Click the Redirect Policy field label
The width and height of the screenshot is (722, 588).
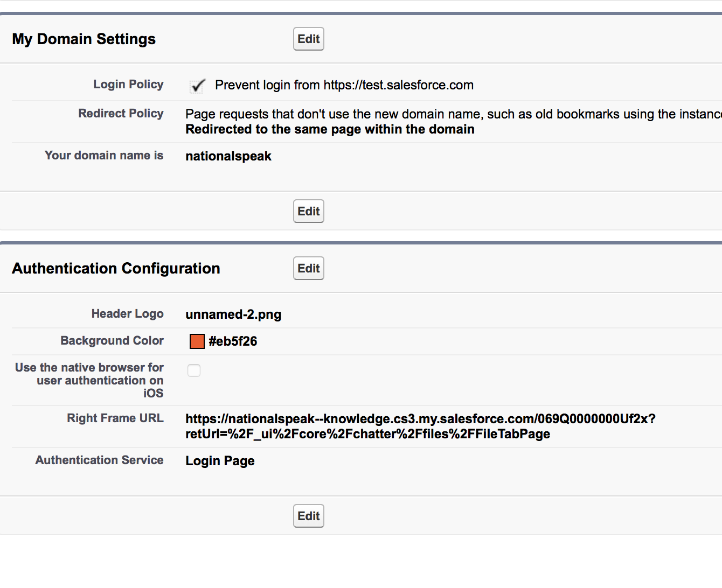[121, 114]
